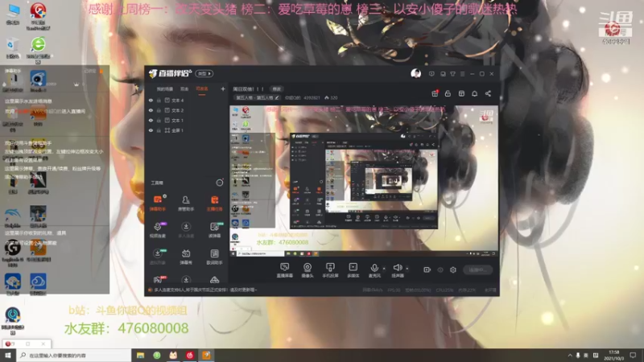Hide the 全屏 1 layer

[x=151, y=130]
